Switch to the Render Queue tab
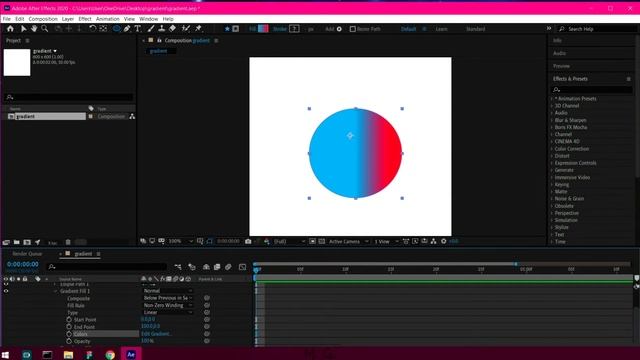 tap(27, 254)
